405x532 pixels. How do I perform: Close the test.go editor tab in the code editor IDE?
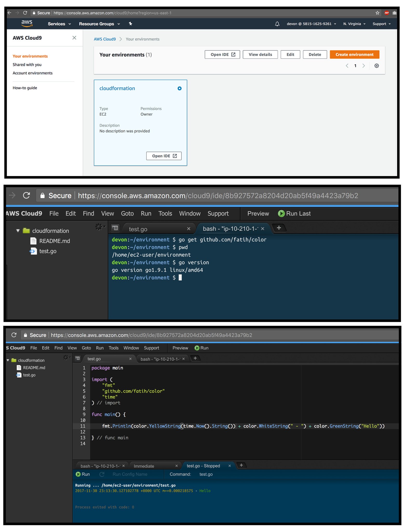coord(130,359)
